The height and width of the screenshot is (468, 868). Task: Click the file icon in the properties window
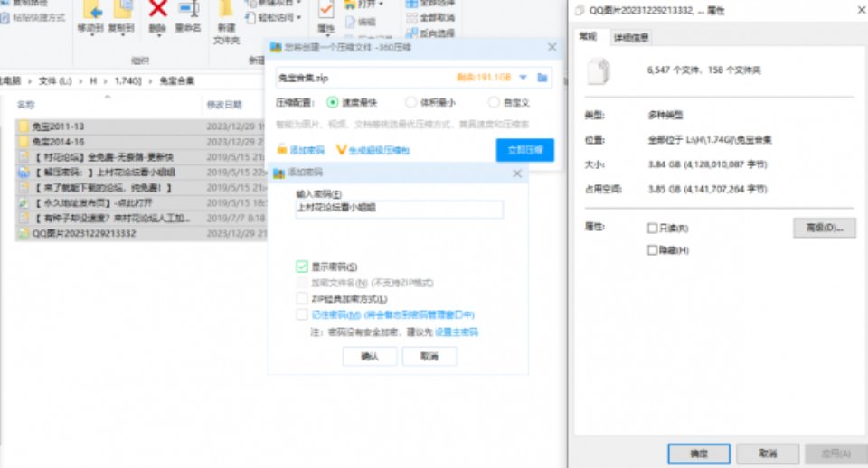pyautogui.click(x=599, y=72)
